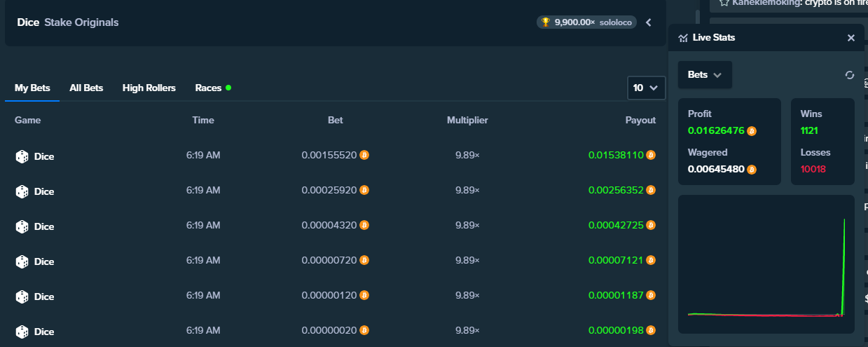Click the bitcoin icon next to 0.00155520 bet
868x347 pixels.
coord(364,156)
